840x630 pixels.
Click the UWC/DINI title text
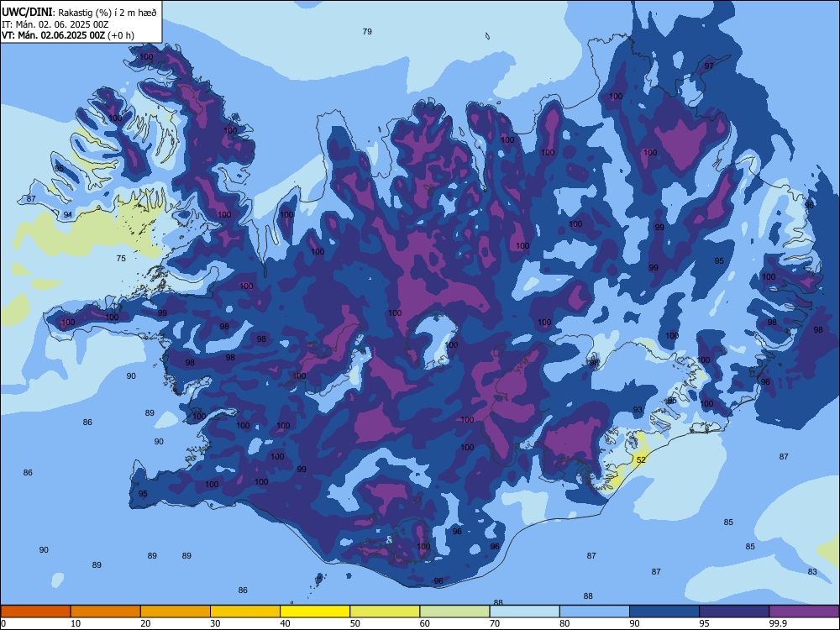tap(27, 12)
